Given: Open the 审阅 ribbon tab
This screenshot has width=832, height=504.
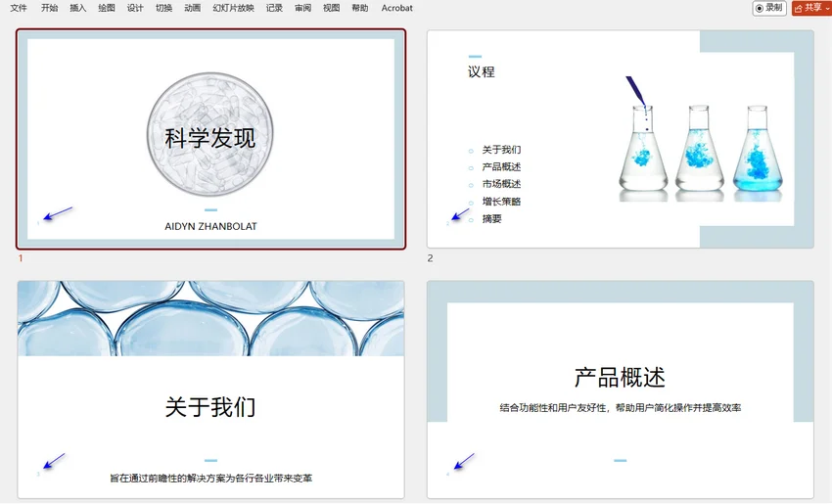Looking at the screenshot, I should (x=303, y=8).
